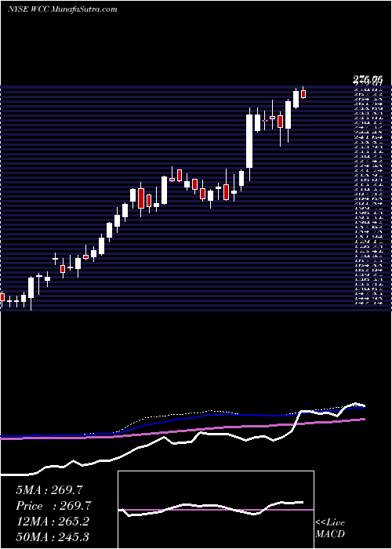This screenshot has width=392, height=549.
Task: Click the NYSE WCC MunafaSutra.com title text
Action: pyautogui.click(x=62, y=9)
